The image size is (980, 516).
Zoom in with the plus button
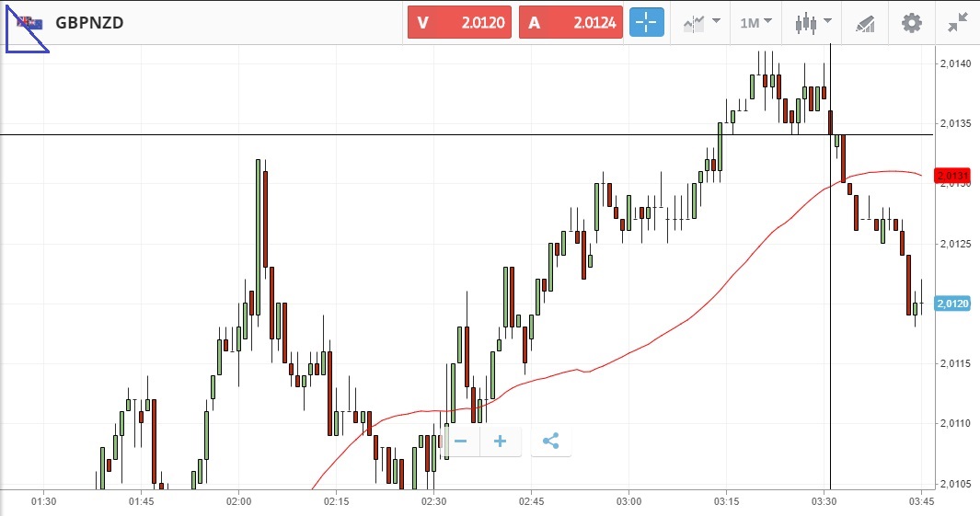point(500,441)
